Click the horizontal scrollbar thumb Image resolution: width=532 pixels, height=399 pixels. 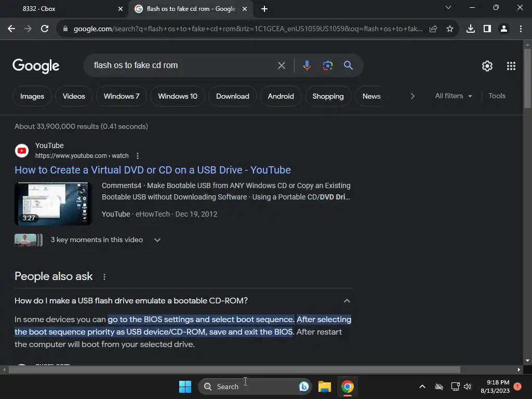234,370
